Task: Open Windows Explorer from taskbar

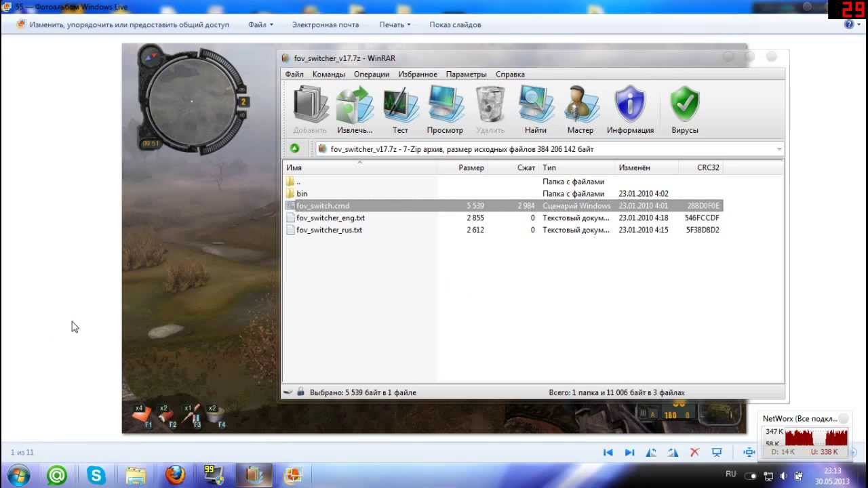Action: (x=136, y=476)
